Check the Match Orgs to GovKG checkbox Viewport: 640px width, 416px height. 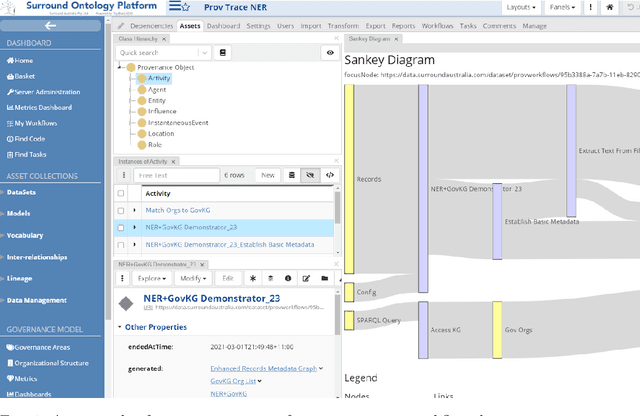pyautogui.click(x=121, y=211)
